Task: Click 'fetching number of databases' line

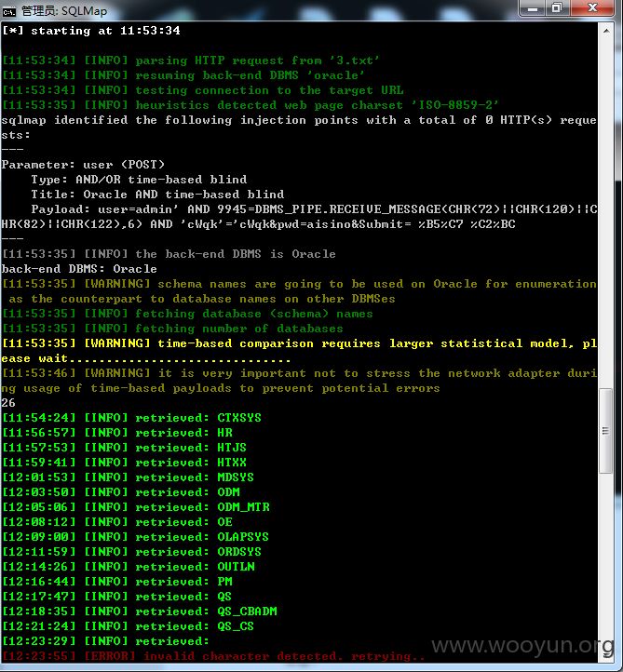Action: [172, 329]
